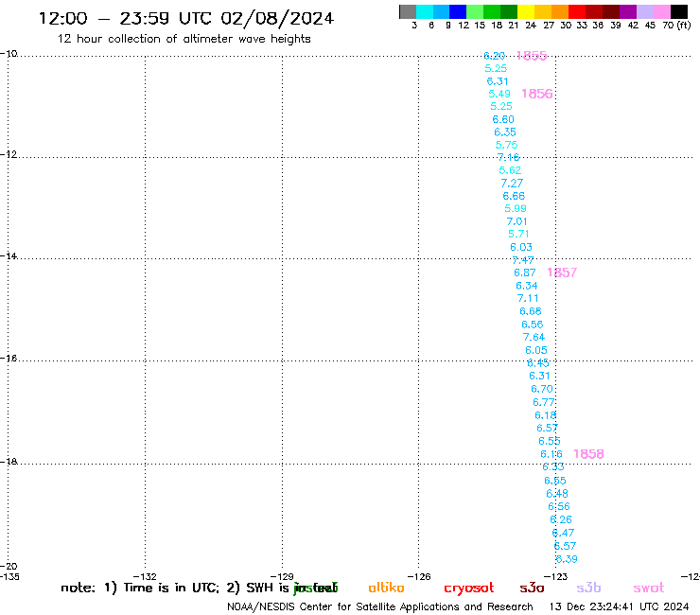Click wave height value 6.45
This screenshot has width=700, height=615.
coord(538,363)
